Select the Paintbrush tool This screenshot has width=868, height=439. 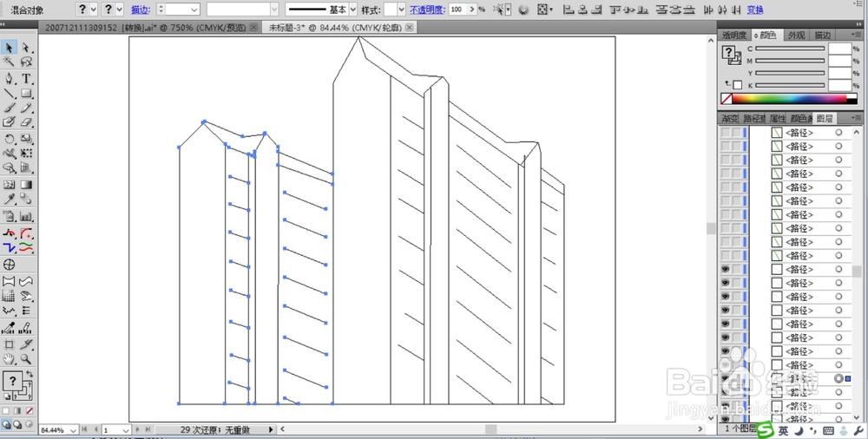(10, 108)
